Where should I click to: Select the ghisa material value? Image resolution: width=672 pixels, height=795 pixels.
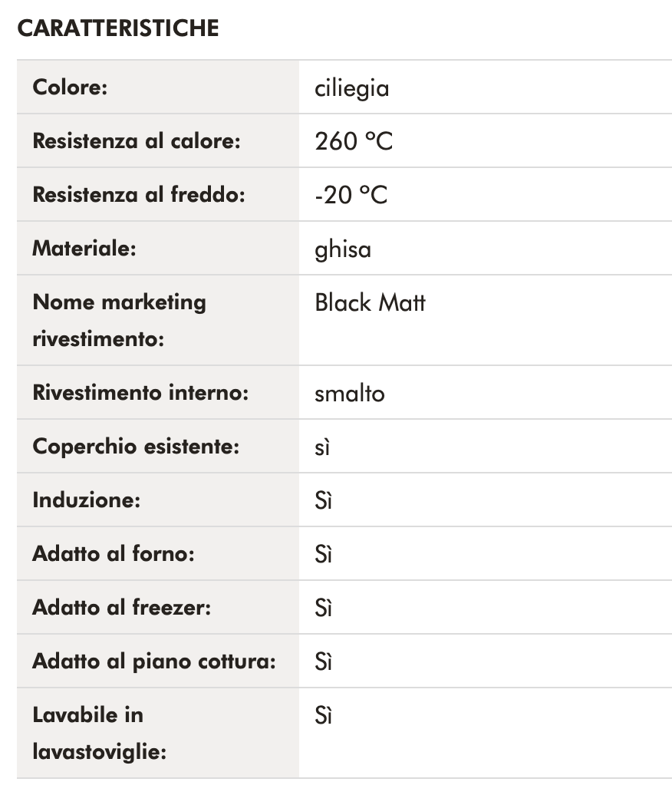click(x=342, y=249)
